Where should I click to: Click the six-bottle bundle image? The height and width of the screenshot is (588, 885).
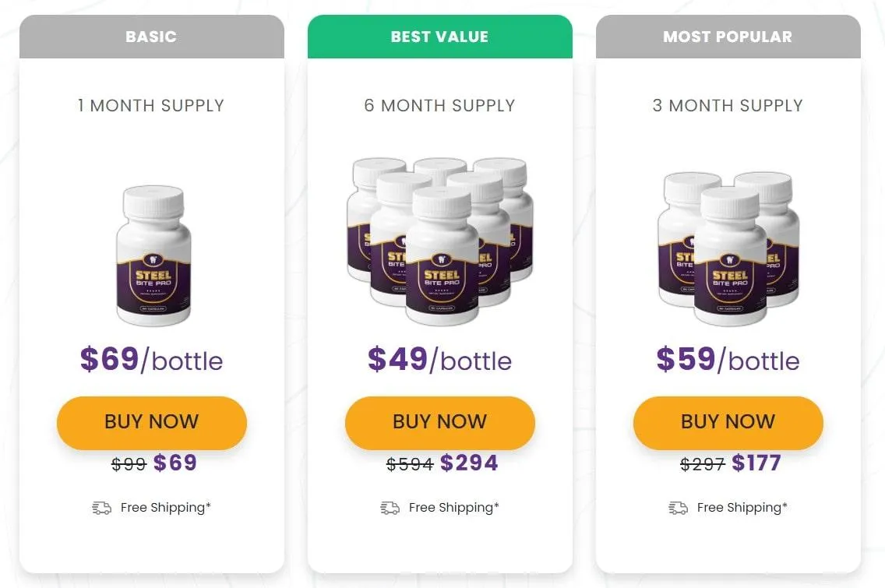click(x=440, y=241)
